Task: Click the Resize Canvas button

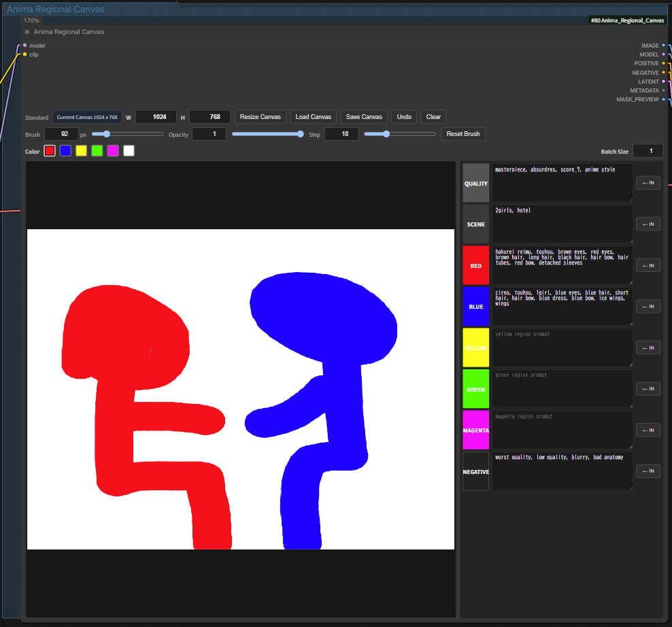Action: point(260,116)
